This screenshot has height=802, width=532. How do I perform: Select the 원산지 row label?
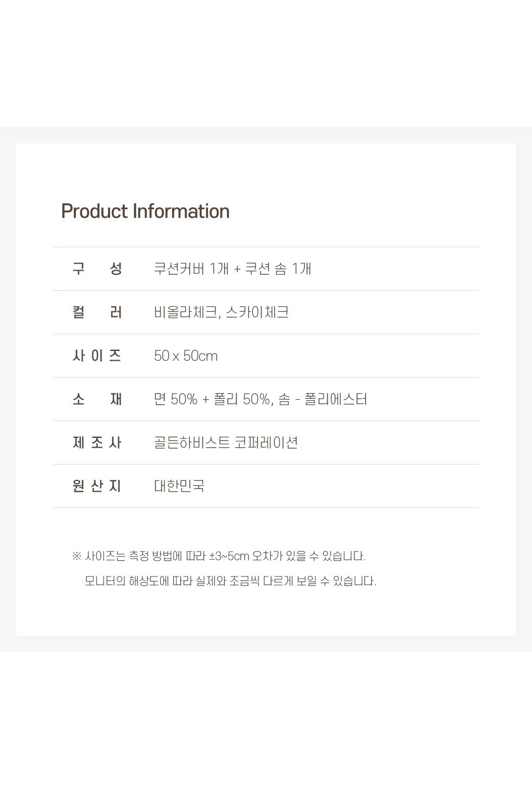pyautogui.click(x=97, y=486)
